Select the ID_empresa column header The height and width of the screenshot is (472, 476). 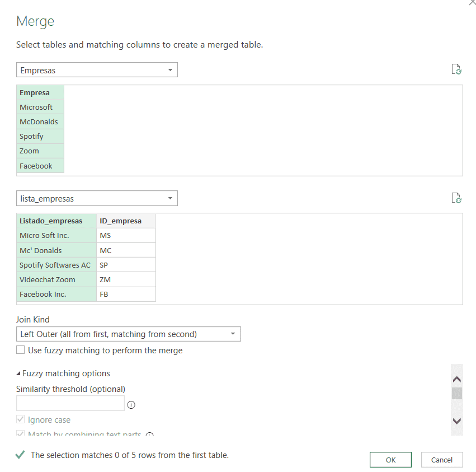(126, 221)
